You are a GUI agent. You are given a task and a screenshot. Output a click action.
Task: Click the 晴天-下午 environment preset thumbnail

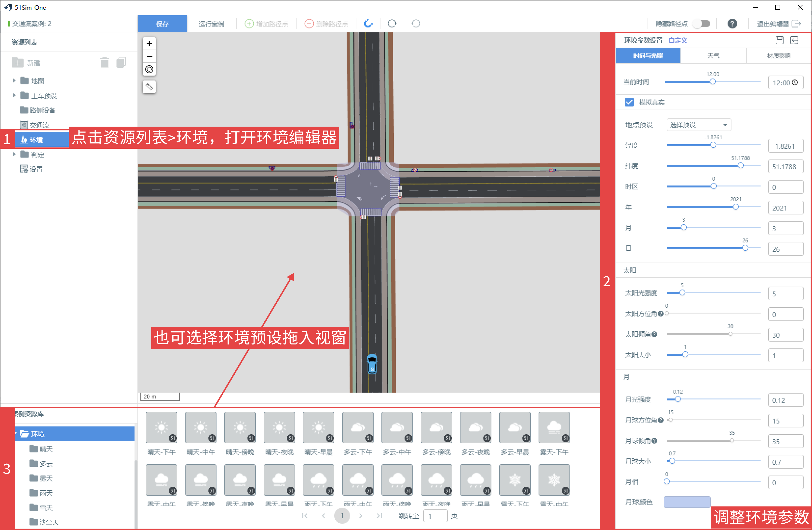tap(161, 427)
